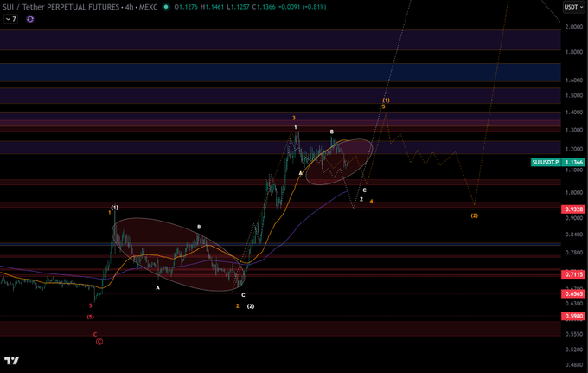The height and width of the screenshot is (373, 588).
Task: Click the purple circular indicator icon
Action: [30, 19]
